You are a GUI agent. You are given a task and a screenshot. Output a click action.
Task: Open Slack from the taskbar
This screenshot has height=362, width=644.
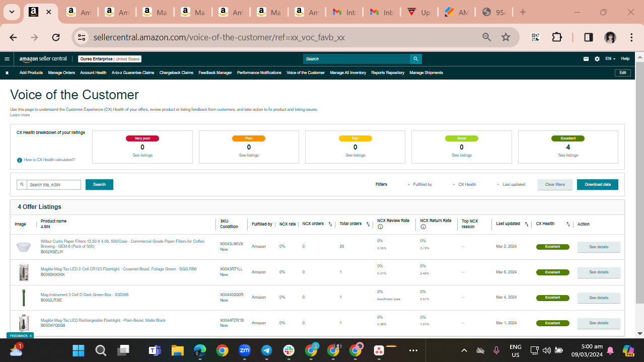point(289,350)
